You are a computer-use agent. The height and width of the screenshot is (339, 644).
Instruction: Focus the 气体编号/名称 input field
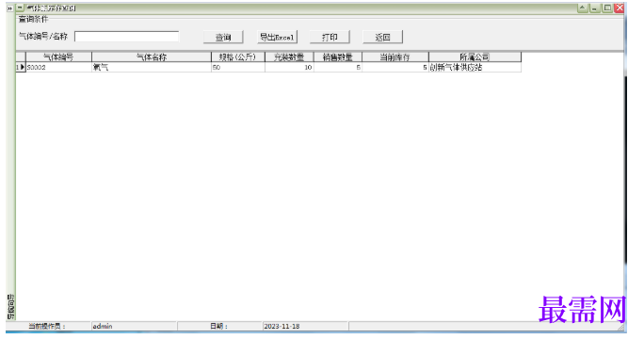pos(126,37)
